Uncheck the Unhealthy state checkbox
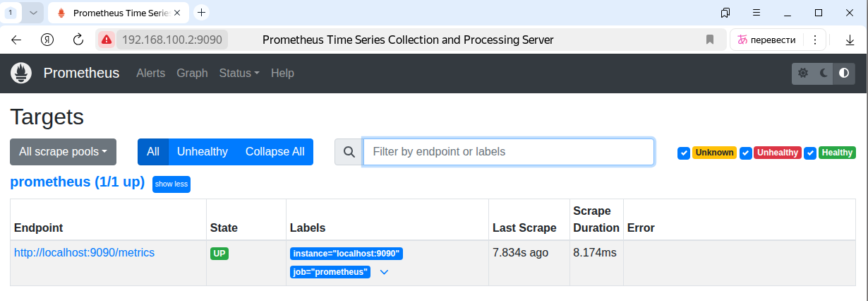Image resolution: width=868 pixels, height=301 pixels. pyautogui.click(x=745, y=153)
